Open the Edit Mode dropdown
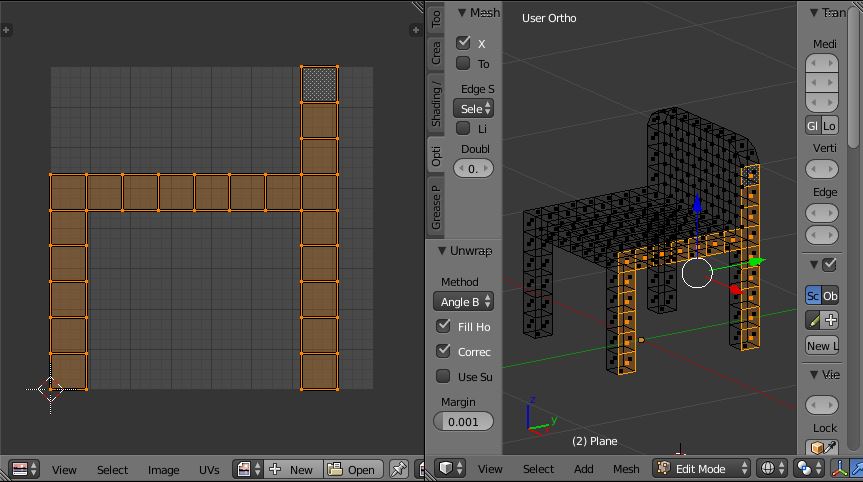The width and height of the screenshot is (863, 482). [x=702, y=468]
